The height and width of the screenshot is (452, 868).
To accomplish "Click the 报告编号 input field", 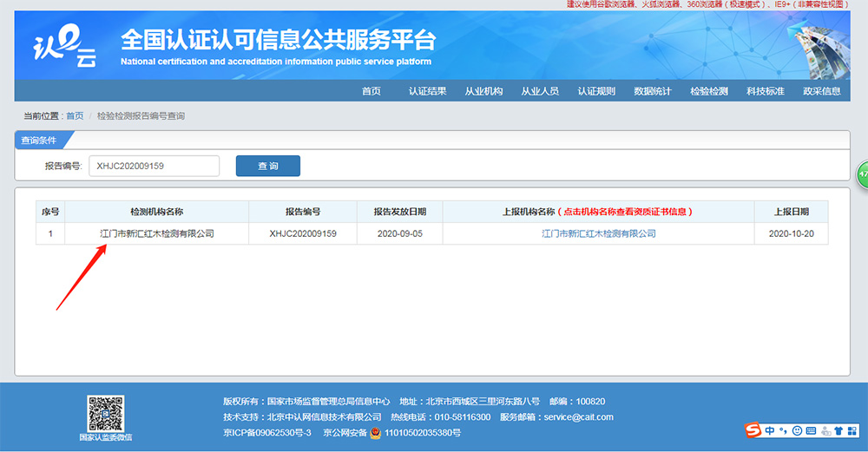I will coord(154,166).
